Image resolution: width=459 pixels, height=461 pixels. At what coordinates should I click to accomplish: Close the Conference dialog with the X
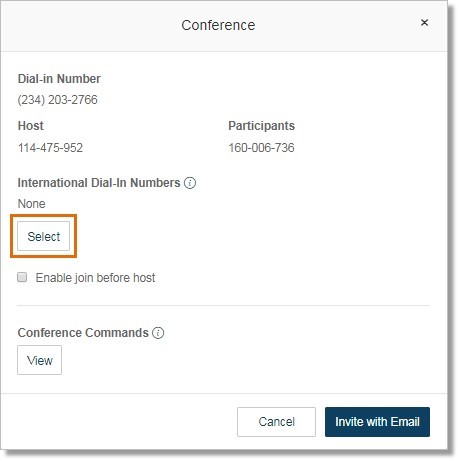tap(424, 23)
